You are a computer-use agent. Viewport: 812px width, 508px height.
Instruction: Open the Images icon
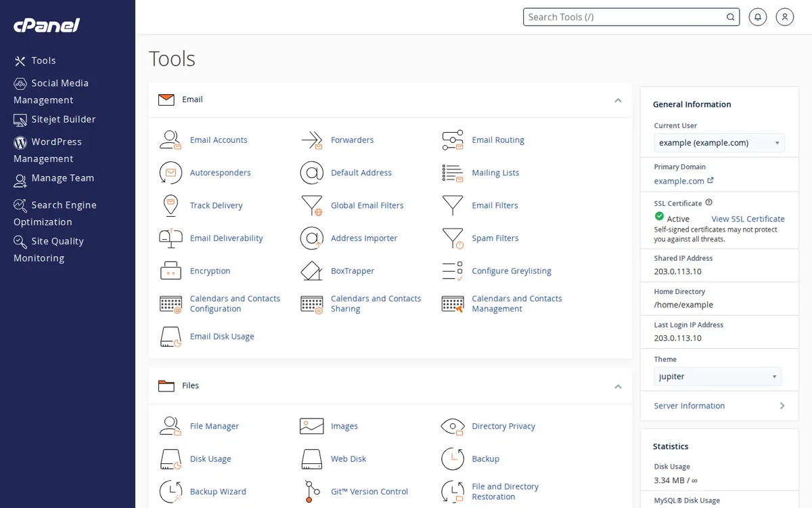[311, 426]
